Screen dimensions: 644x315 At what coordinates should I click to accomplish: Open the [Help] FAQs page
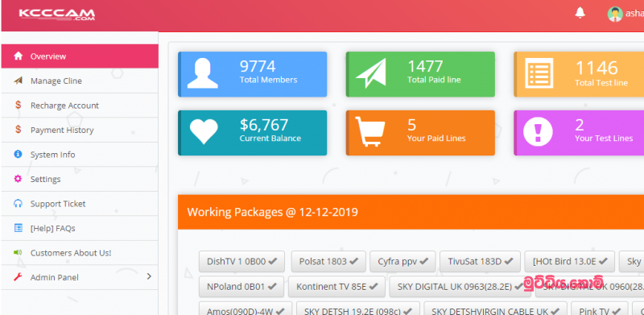[x=80, y=228]
